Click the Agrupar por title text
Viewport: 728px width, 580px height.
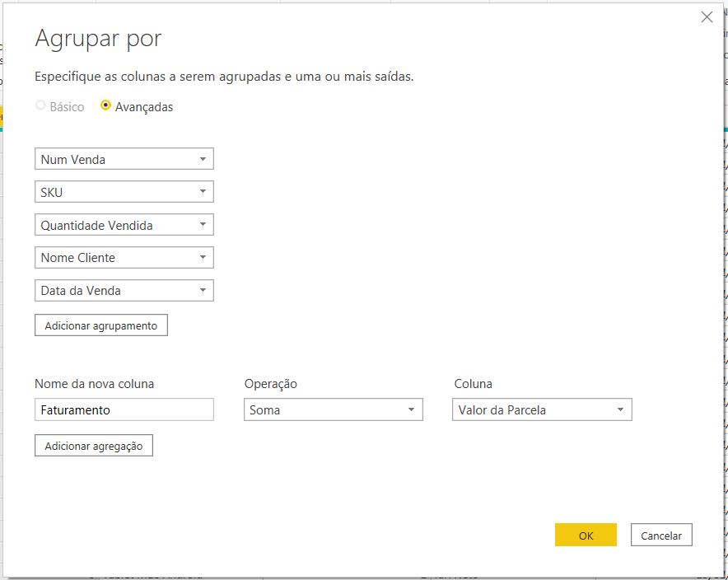(99, 39)
